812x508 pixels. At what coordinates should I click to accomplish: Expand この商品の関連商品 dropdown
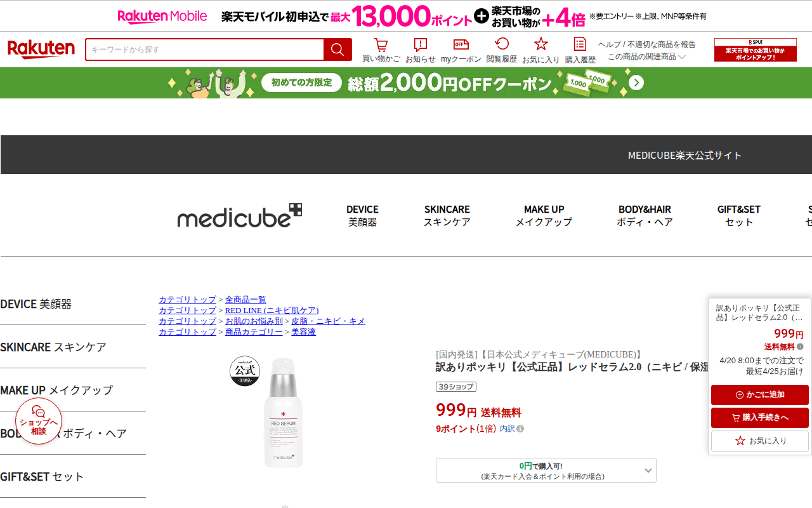point(647,57)
